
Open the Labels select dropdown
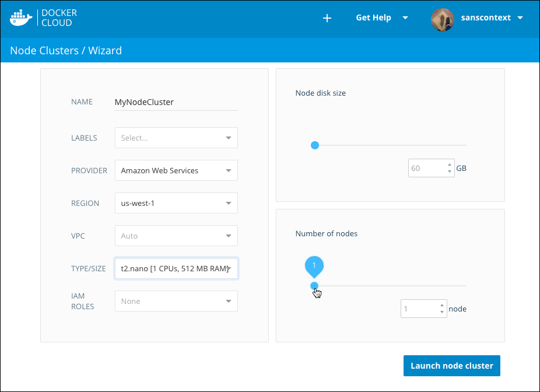click(x=176, y=138)
